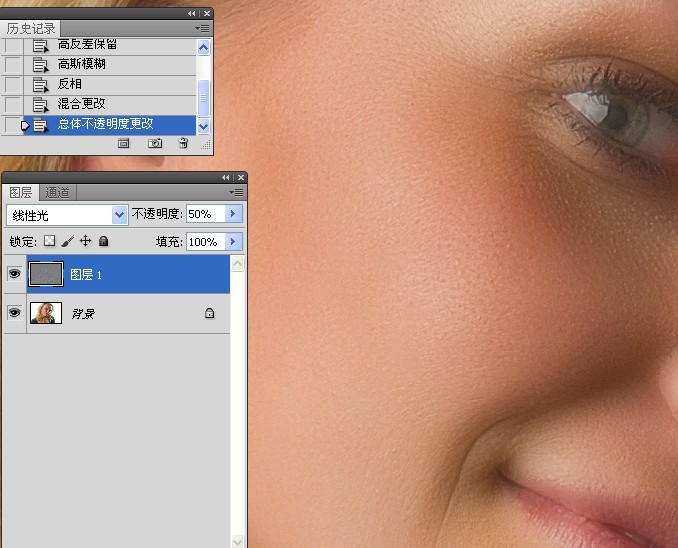The image size is (678, 548).
Task: Open History panel options menu
Action: [202, 29]
